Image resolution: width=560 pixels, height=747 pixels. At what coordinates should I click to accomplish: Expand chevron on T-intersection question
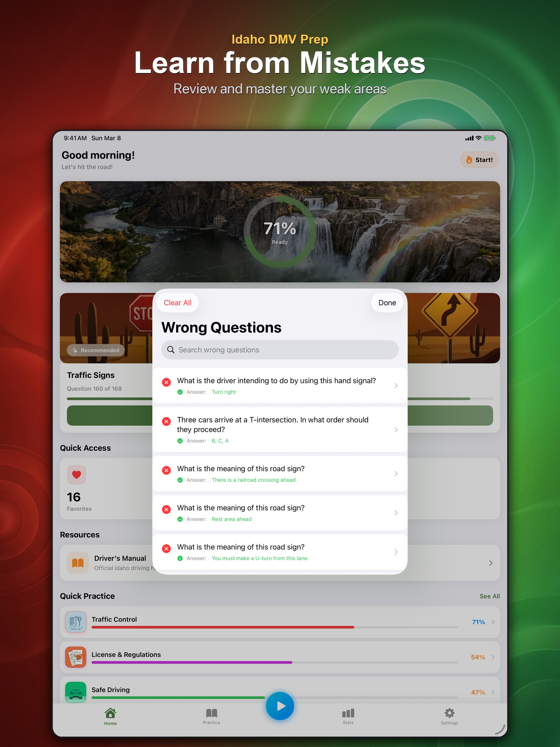(396, 430)
